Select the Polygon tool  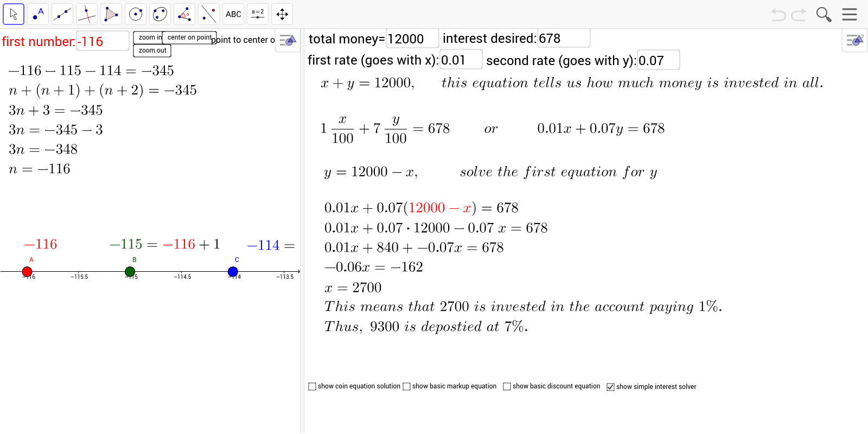pos(111,14)
